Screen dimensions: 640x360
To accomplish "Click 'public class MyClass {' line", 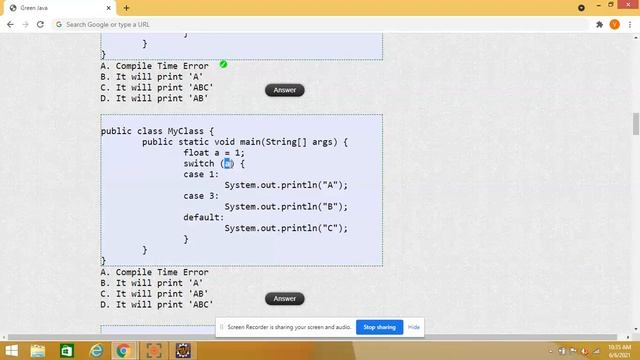I will [157, 131].
